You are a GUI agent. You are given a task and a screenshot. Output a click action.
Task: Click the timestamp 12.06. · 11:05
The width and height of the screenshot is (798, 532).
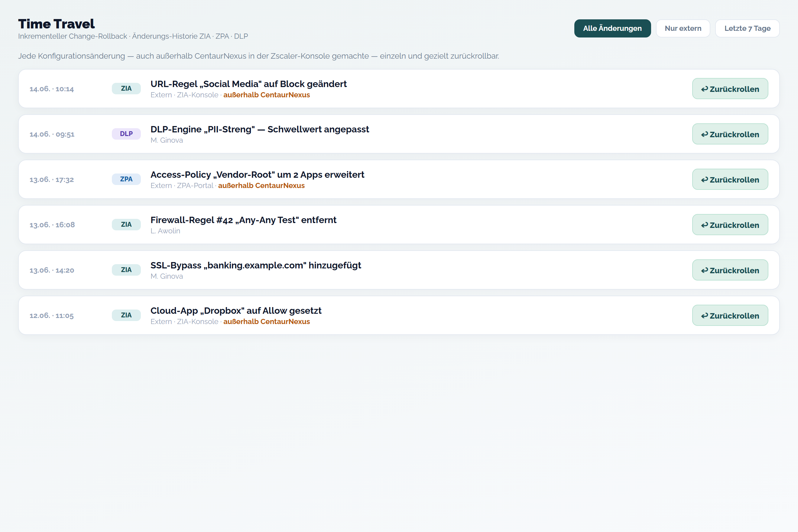pos(52,316)
